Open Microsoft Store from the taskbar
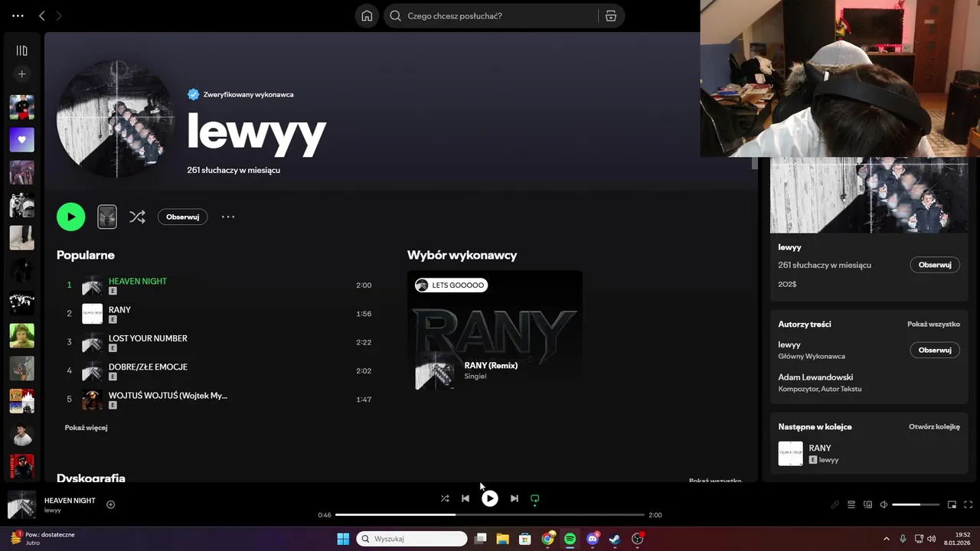The width and height of the screenshot is (980, 551). [x=525, y=539]
